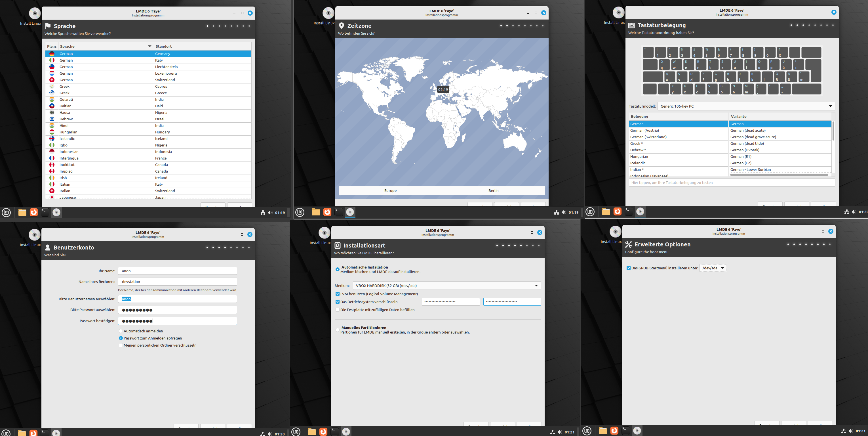
Task: Select Hungarian Hungary language row
Action: click(x=148, y=132)
